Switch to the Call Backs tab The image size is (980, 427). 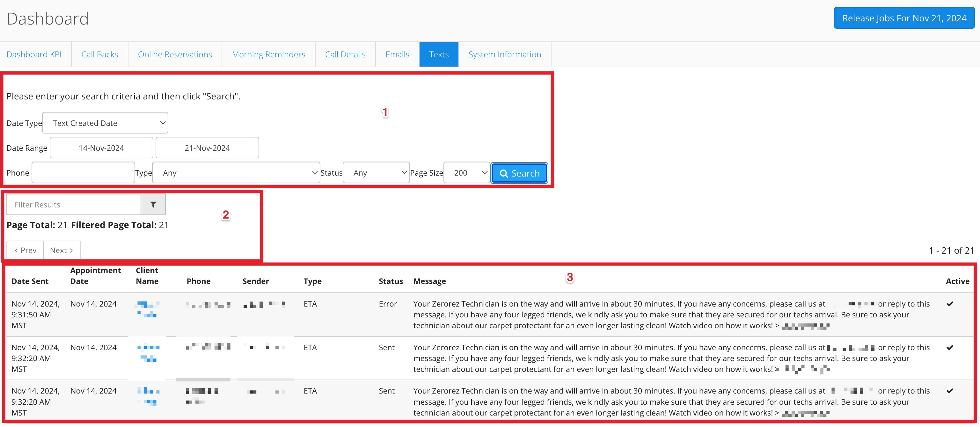(100, 54)
